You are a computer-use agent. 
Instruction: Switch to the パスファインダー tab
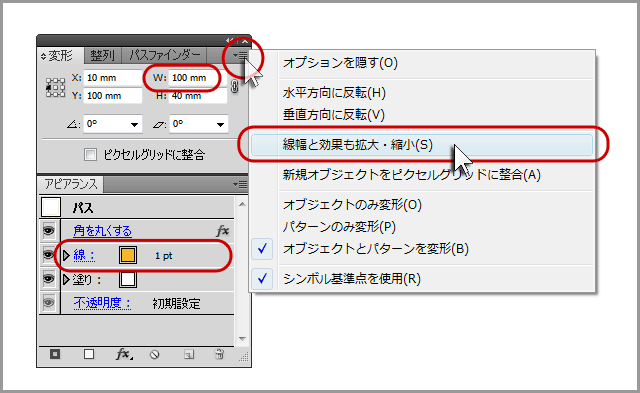pyautogui.click(x=165, y=55)
